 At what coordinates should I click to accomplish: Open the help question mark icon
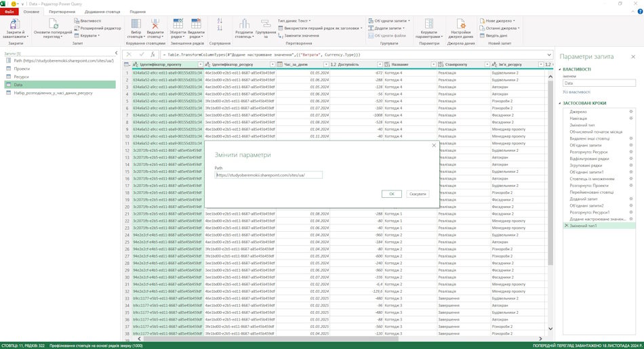[x=640, y=12]
